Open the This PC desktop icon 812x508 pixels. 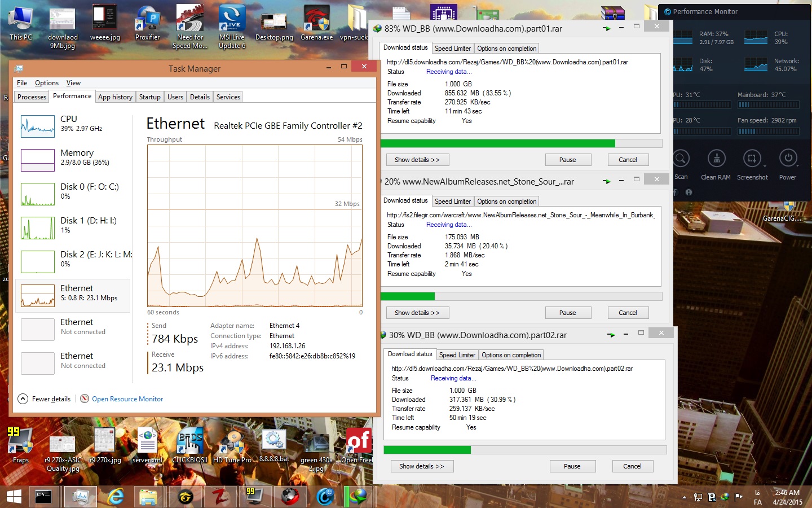pyautogui.click(x=21, y=23)
